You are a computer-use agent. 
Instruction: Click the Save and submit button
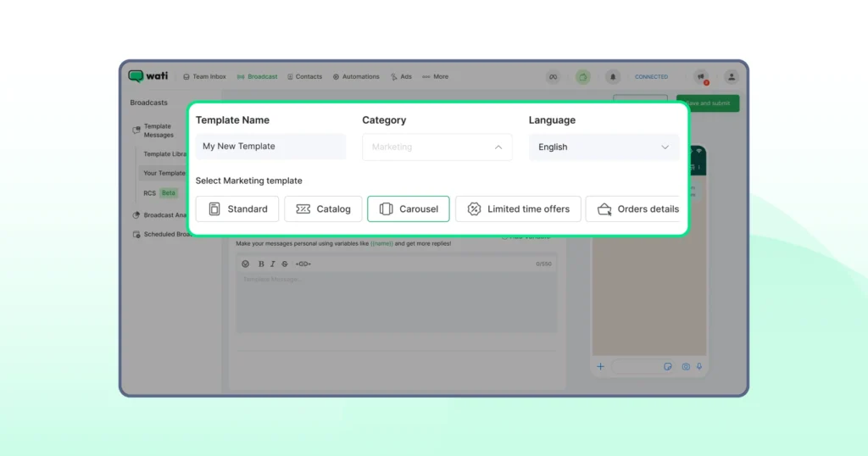(708, 103)
